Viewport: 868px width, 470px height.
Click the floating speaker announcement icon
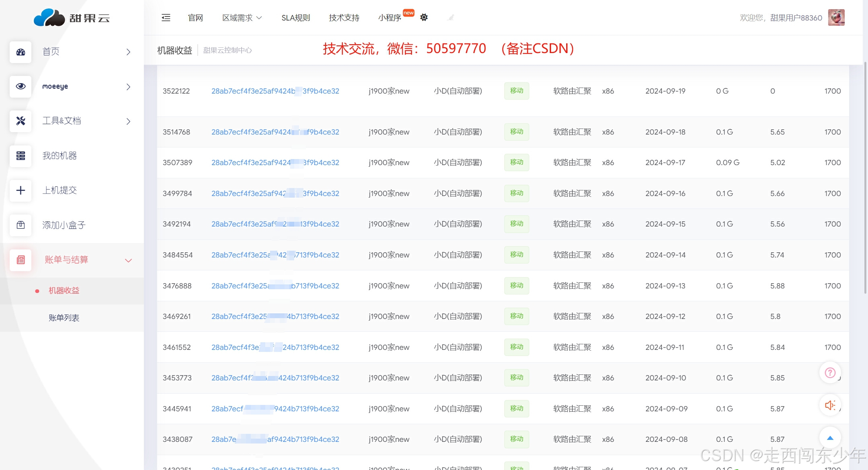pyautogui.click(x=830, y=405)
